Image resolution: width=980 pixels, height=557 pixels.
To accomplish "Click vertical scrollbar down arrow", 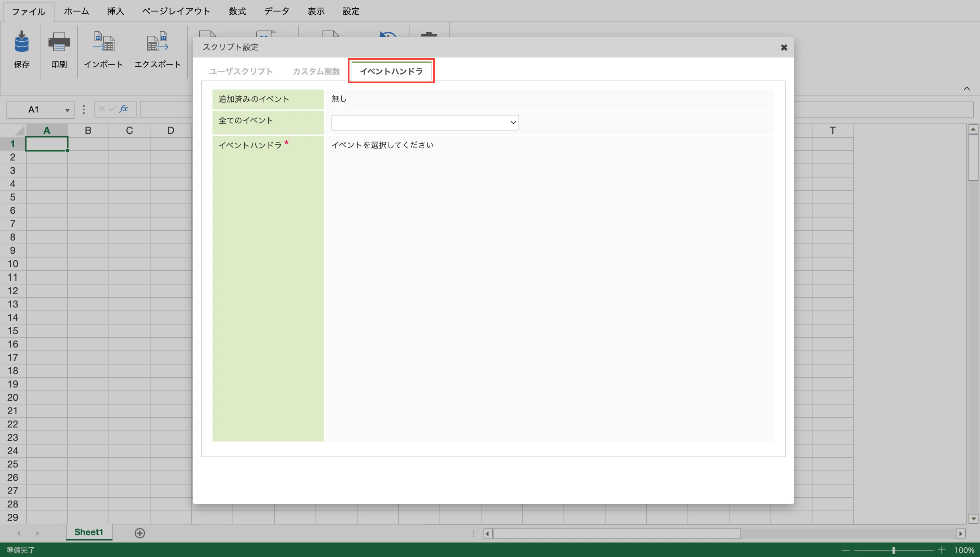I will coord(973,519).
